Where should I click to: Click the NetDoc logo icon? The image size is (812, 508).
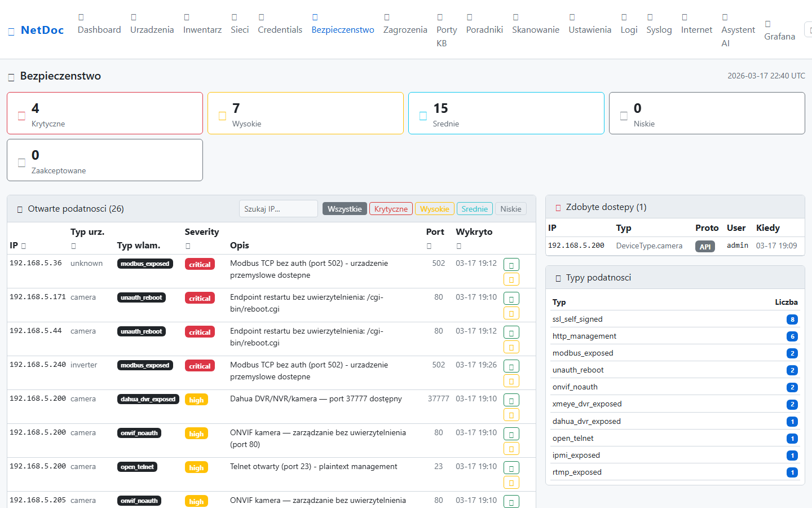11,32
